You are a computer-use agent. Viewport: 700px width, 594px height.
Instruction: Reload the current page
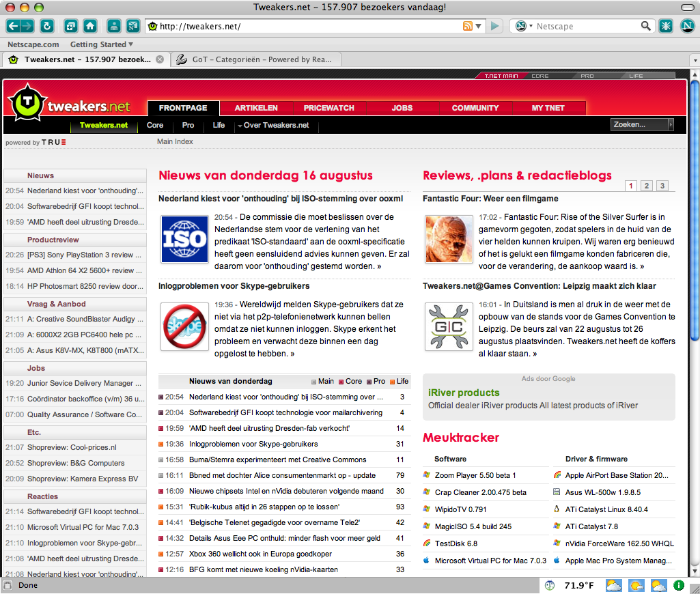(x=47, y=26)
